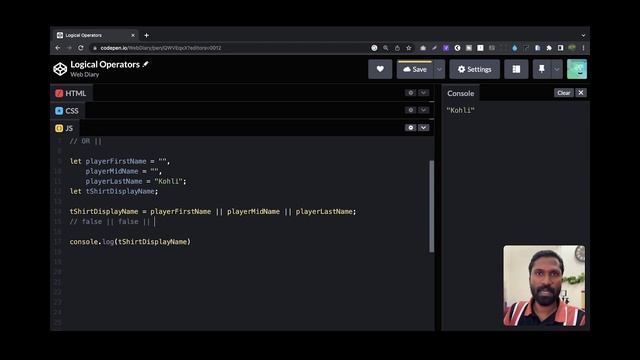The width and height of the screenshot is (640, 360).
Task: Click the purple V extension icon
Action: coord(446,48)
